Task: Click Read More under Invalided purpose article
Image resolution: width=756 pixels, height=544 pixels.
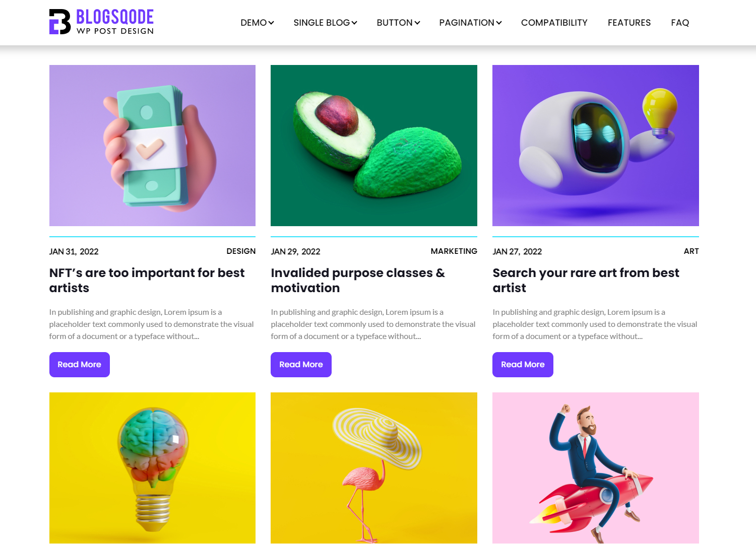Action: pos(301,365)
